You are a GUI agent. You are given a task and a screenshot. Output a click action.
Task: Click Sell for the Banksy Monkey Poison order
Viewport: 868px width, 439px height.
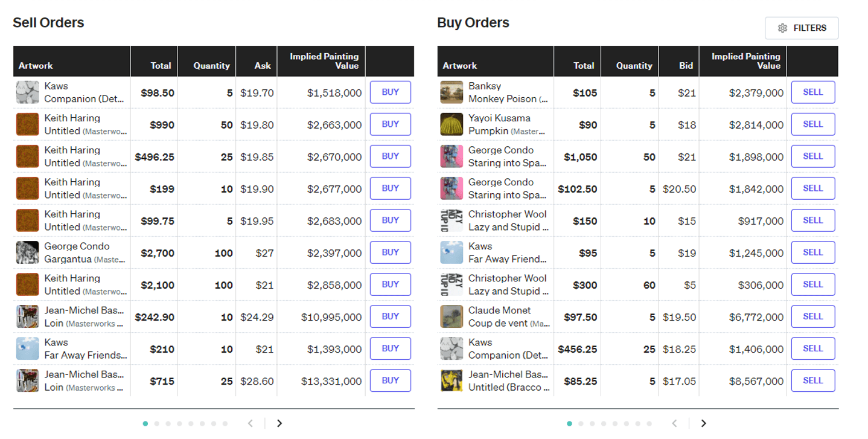(x=812, y=92)
